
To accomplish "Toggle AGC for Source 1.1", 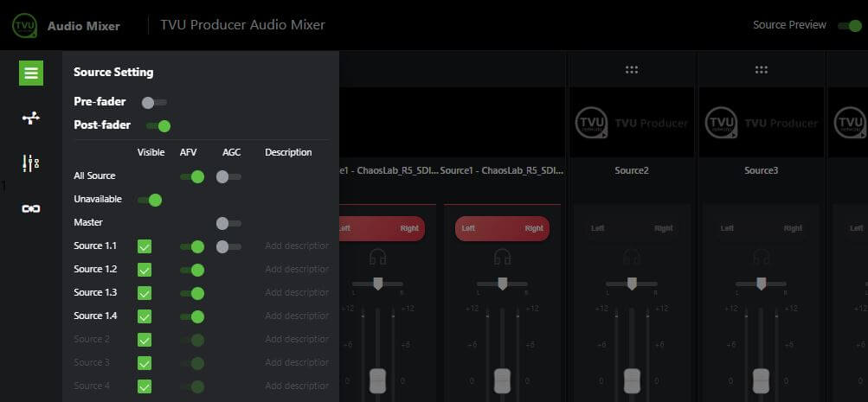I will tap(228, 246).
